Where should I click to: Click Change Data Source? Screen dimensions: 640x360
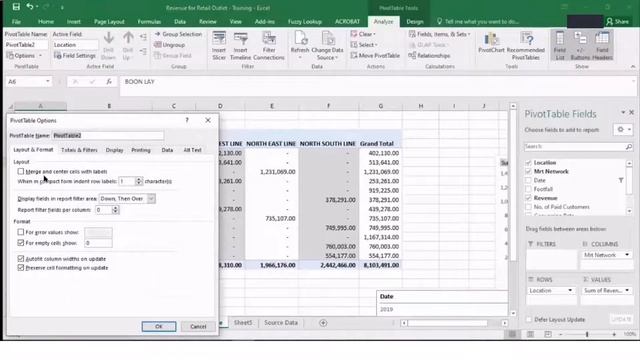pyautogui.click(x=327, y=46)
